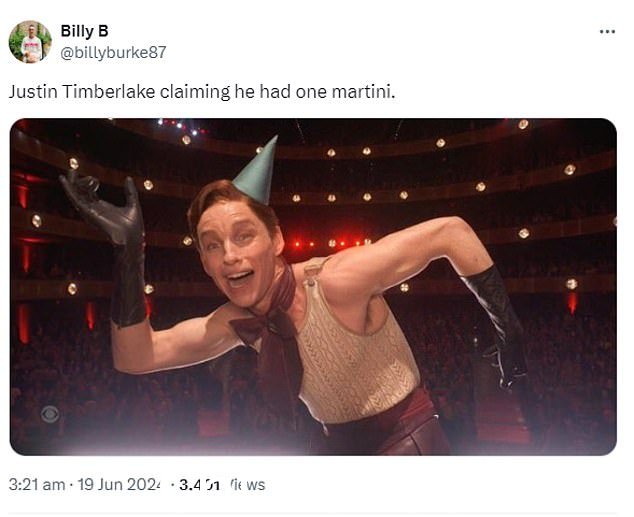Open the three-dot more options menu

click(607, 32)
